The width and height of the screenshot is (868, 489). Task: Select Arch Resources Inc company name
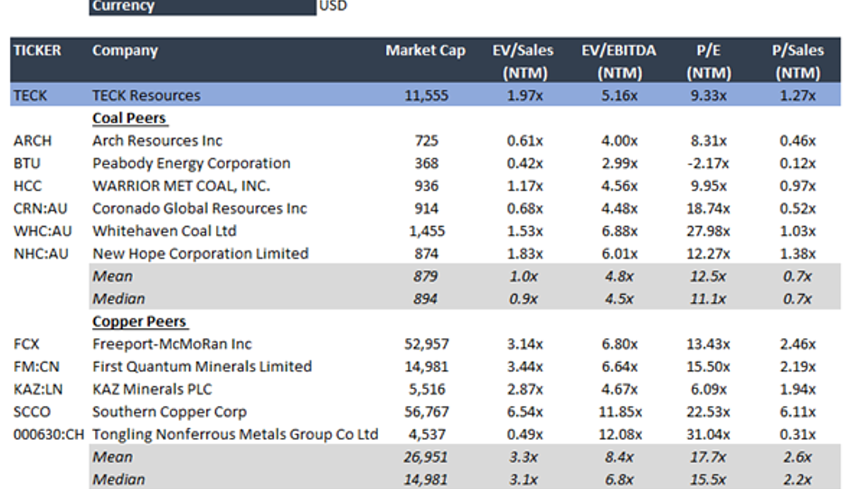(157, 140)
